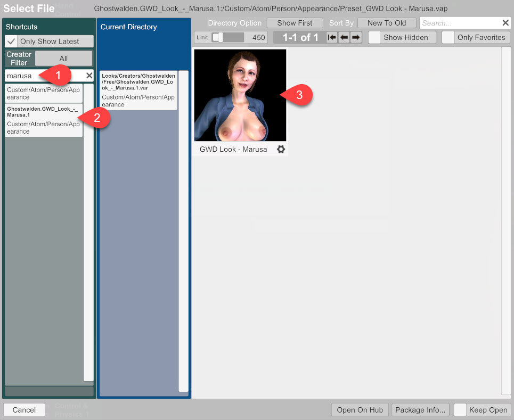Click the GWD Look - Marusa label

233,150
